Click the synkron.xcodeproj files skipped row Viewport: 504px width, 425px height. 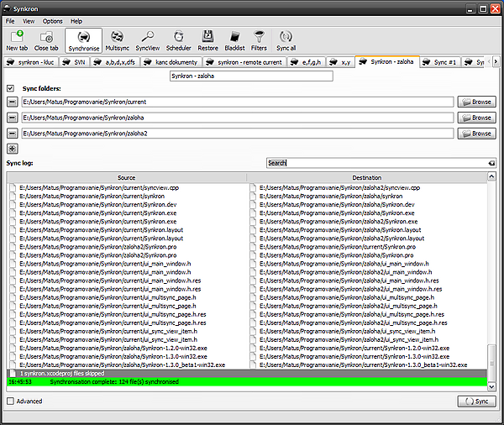247,373
